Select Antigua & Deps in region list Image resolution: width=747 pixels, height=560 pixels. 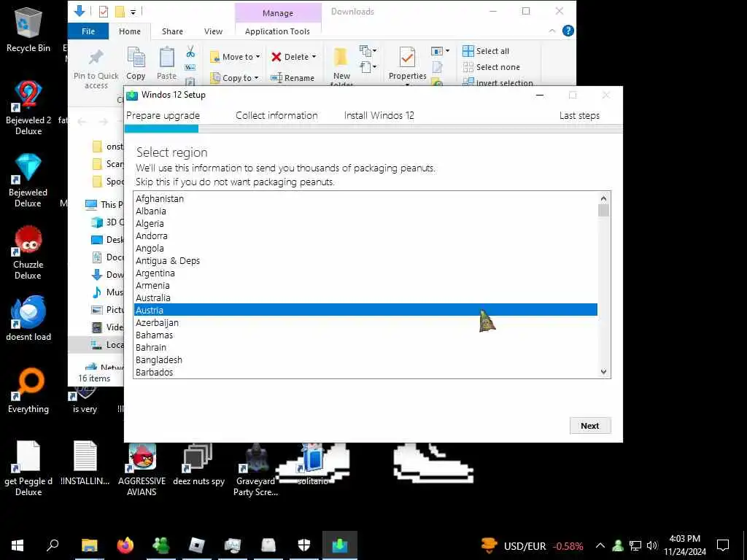click(365, 260)
